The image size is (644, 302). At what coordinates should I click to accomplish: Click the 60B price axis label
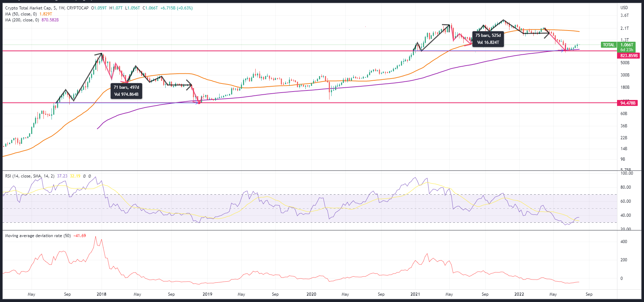pyautogui.click(x=624, y=114)
